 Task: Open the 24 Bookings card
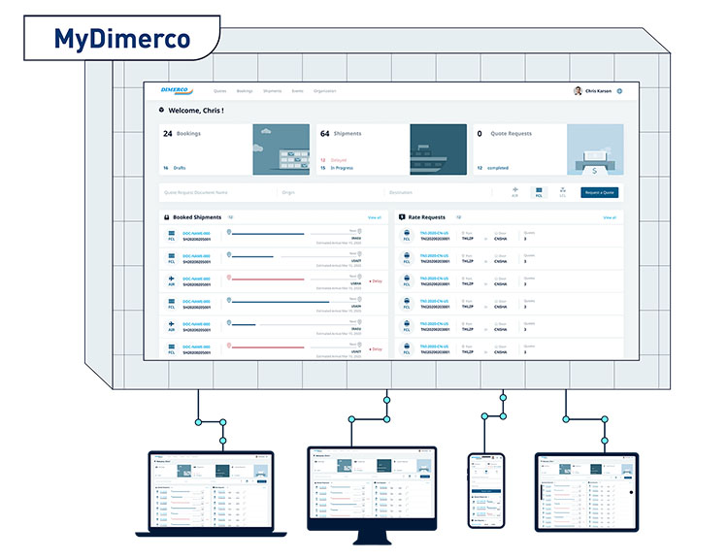[234, 149]
